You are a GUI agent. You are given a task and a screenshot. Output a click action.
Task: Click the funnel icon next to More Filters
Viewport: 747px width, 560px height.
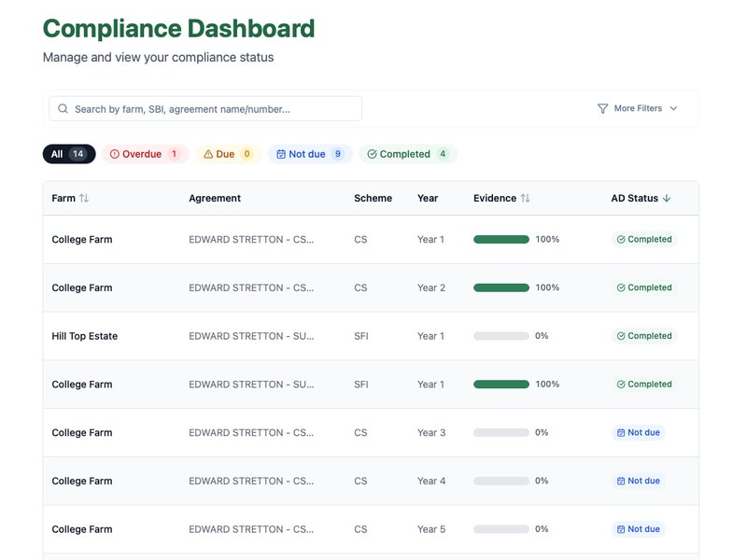tap(602, 108)
